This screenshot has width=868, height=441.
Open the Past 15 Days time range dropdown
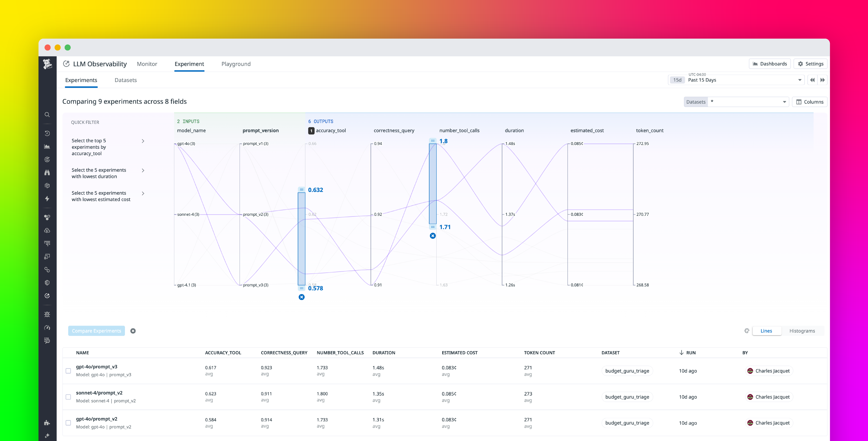coord(741,80)
